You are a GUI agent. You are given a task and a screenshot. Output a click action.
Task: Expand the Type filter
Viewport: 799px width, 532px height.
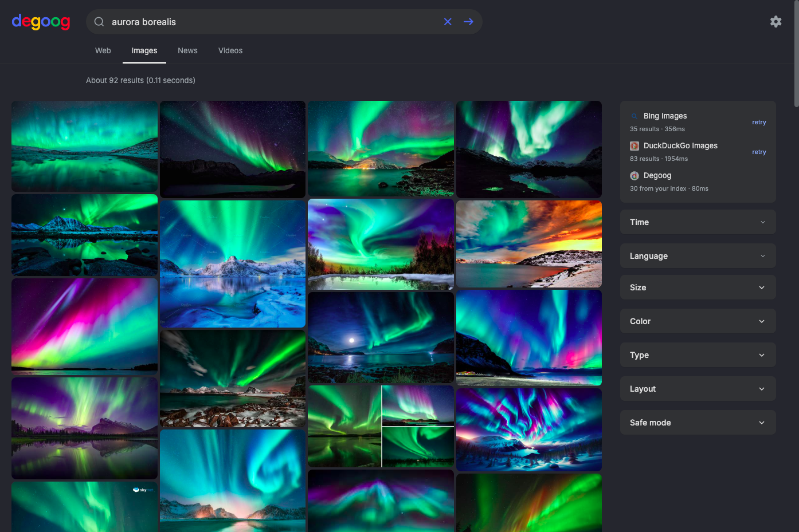(698, 355)
